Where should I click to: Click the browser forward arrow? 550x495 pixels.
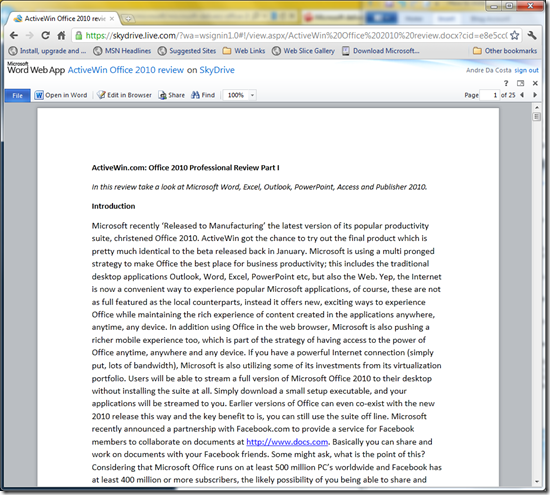(29, 35)
